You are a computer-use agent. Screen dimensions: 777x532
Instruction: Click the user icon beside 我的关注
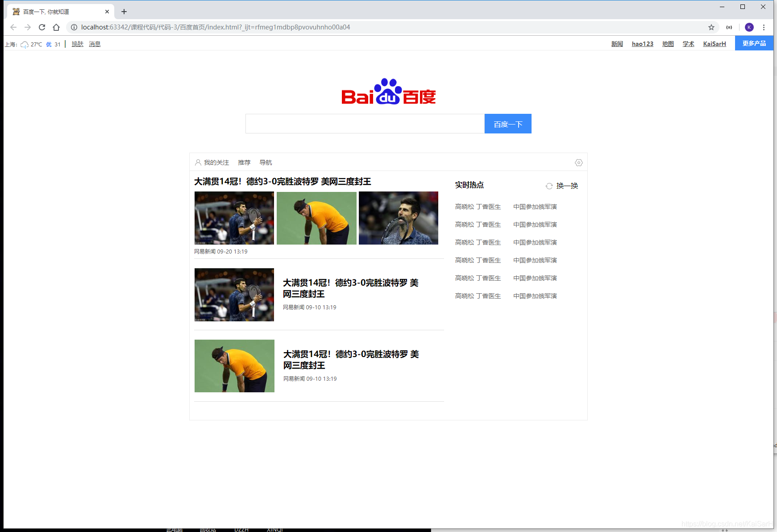(x=198, y=162)
